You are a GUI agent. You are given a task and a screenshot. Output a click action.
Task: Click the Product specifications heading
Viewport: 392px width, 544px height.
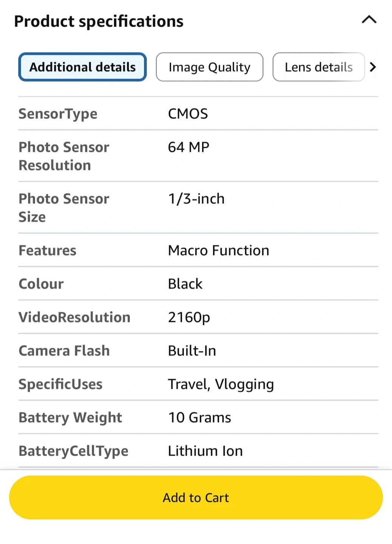coord(99,21)
